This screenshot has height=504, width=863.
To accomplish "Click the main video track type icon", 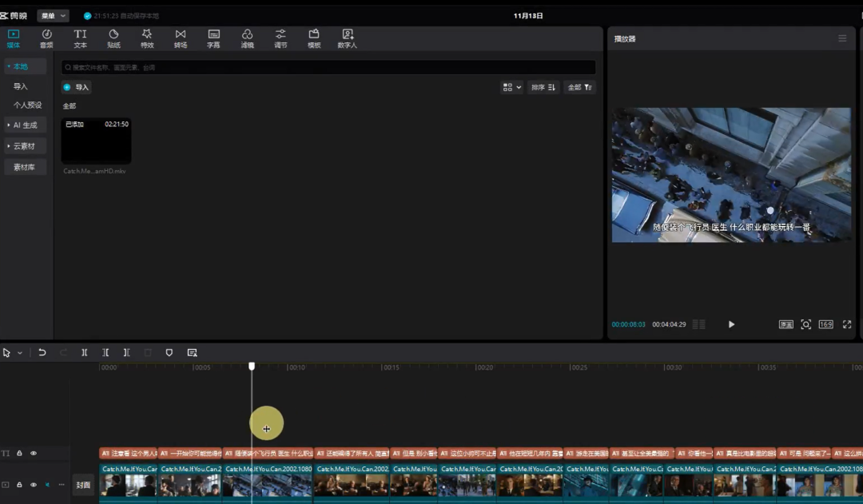I will pyautogui.click(x=6, y=485).
